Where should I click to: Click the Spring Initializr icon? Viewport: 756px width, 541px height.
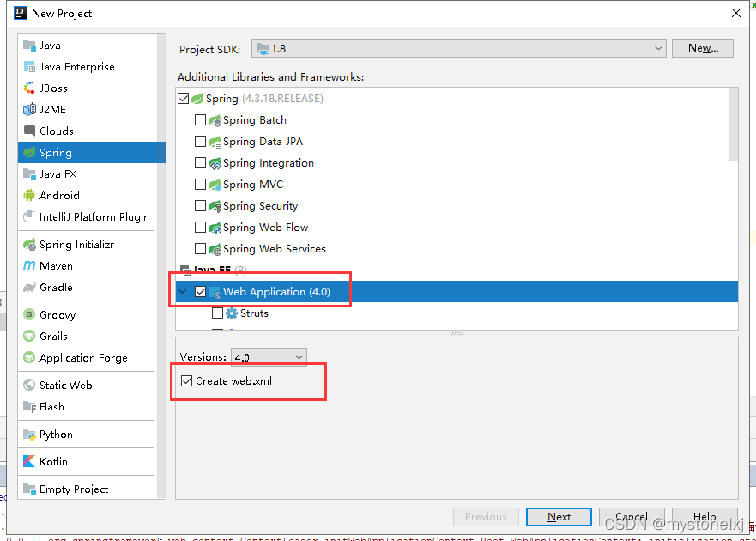click(x=29, y=245)
